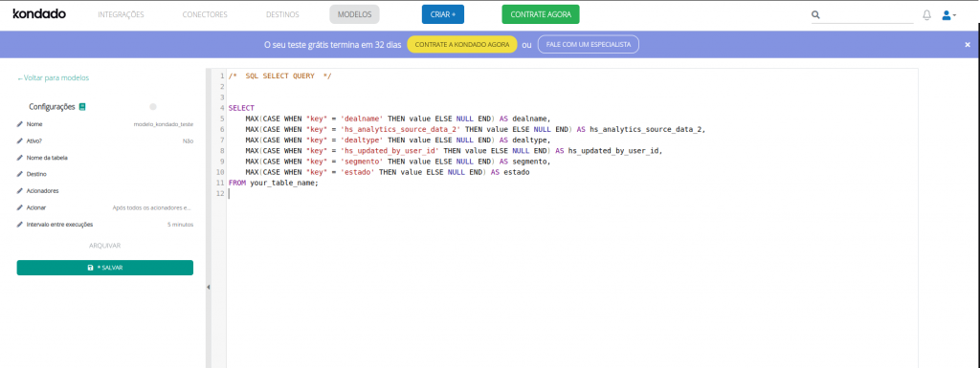
Task: Click the search magnifier icon
Action: pyautogui.click(x=815, y=15)
